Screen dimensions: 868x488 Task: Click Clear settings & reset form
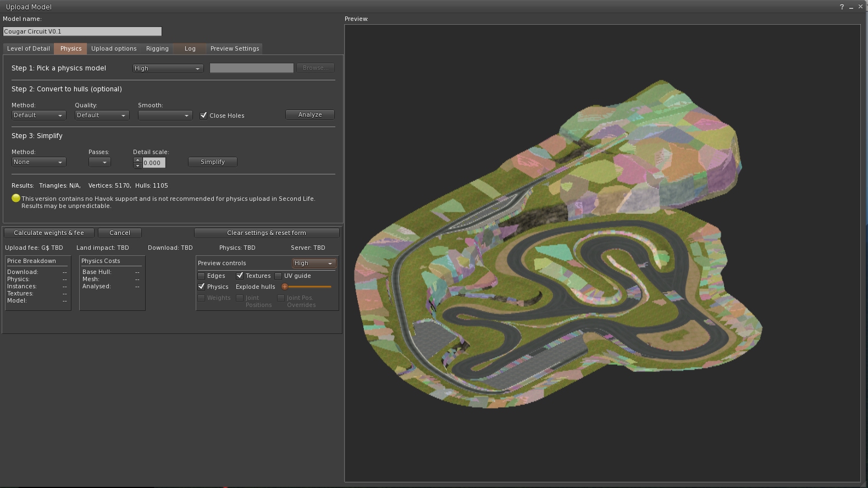[x=267, y=233]
